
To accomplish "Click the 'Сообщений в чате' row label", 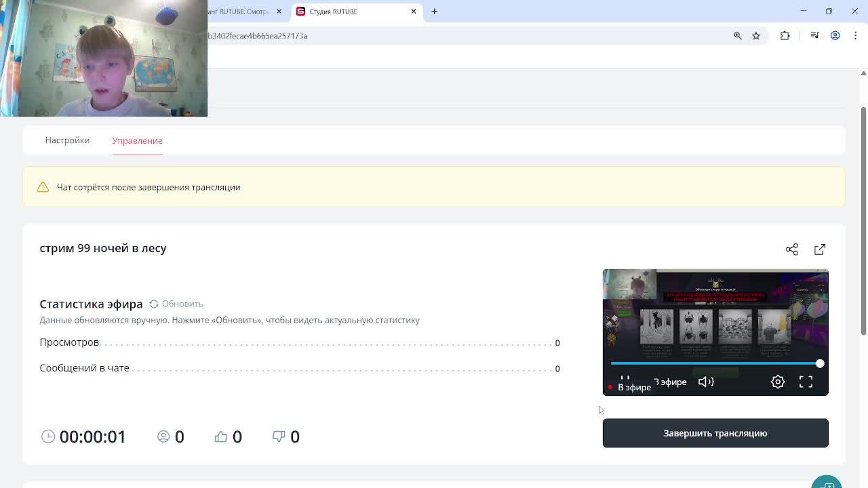I will 84,368.
